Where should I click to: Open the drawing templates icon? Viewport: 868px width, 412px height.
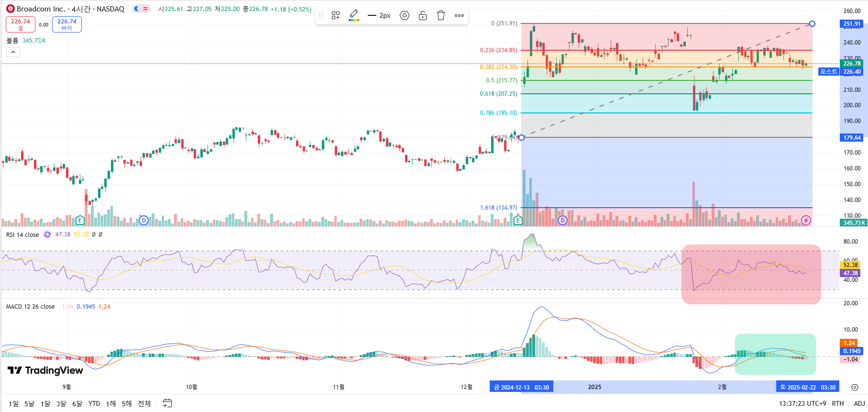click(x=336, y=16)
